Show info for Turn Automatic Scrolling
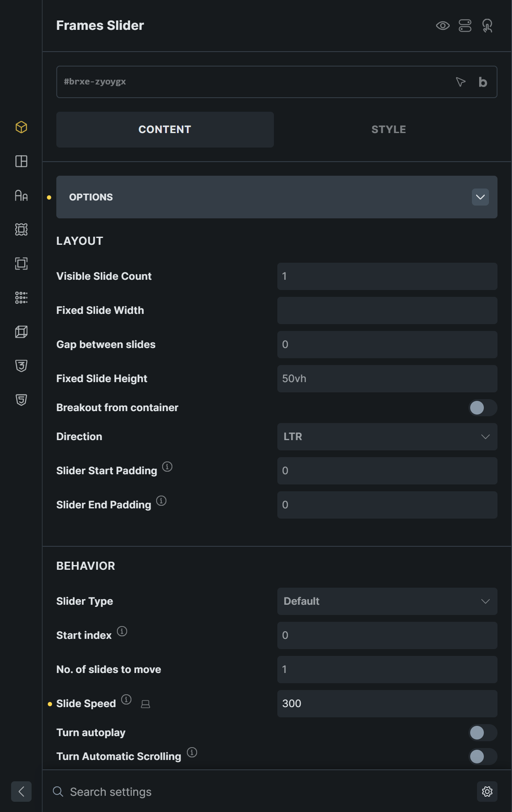 click(x=192, y=752)
